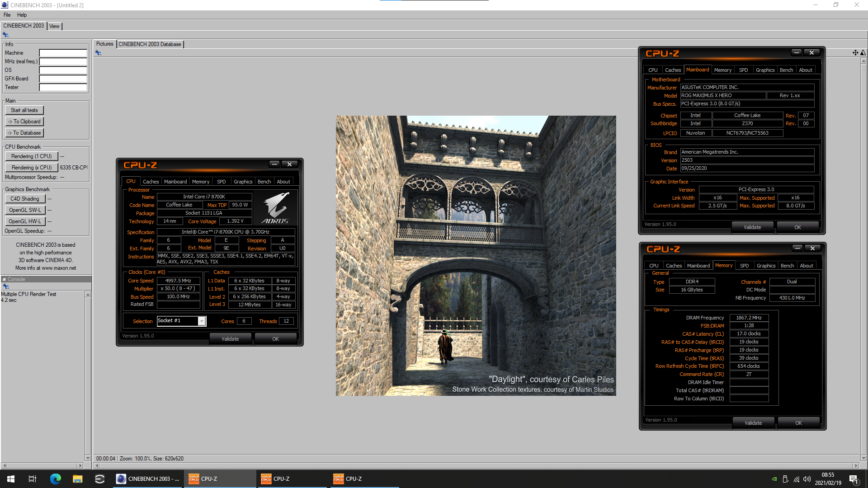
Task: Click the move cross icon in the picture viewer
Action: click(x=855, y=53)
